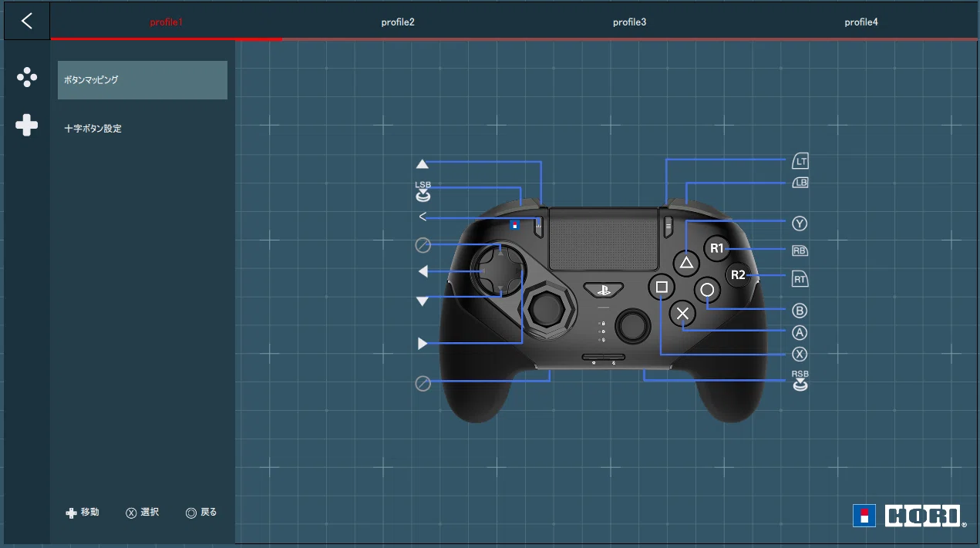Click the R1 button on the controller
Screen dimensions: 980x548
(717, 248)
